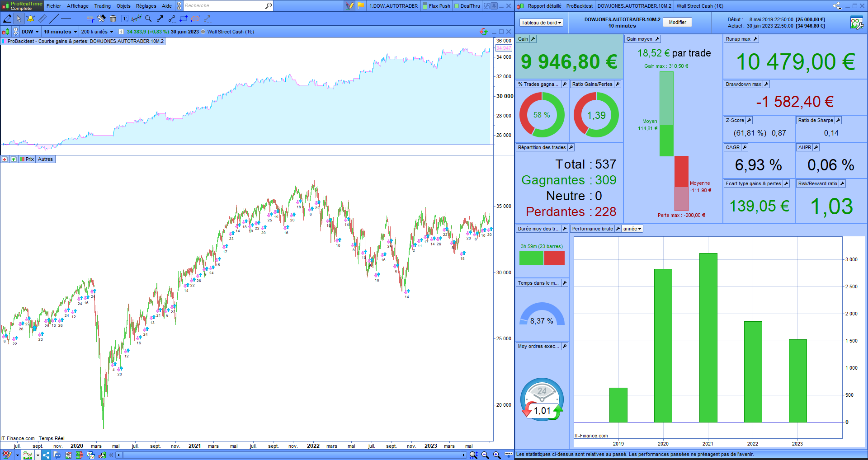Click the info icon next to the price
Screen dimensions: 868x460
[121, 32]
